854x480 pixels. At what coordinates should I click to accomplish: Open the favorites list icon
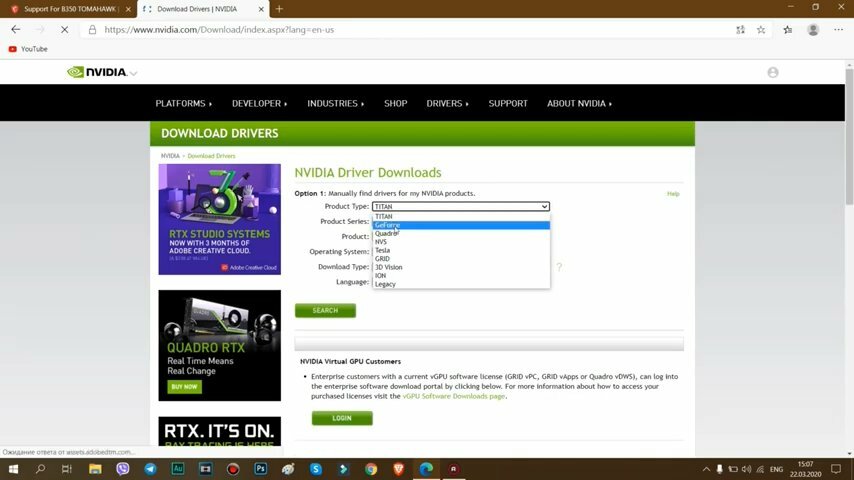(x=788, y=30)
